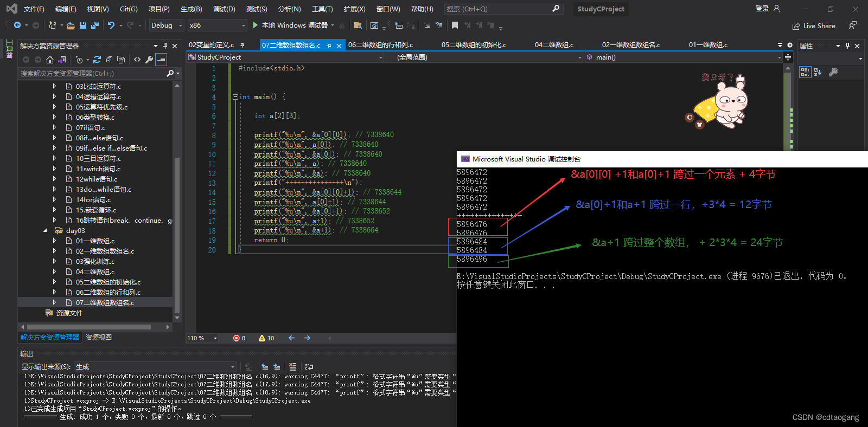Click the Solution Explorer horizontal scrollbar

pyautogui.click(x=90, y=327)
